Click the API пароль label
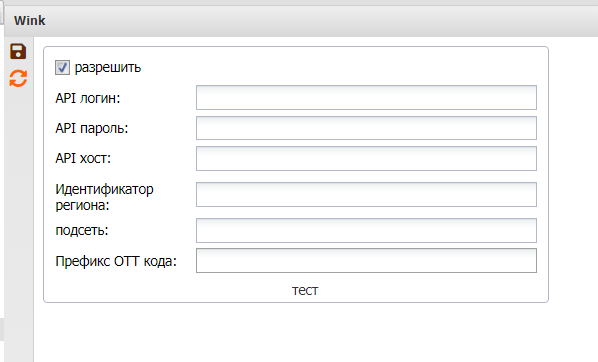 (x=92, y=128)
